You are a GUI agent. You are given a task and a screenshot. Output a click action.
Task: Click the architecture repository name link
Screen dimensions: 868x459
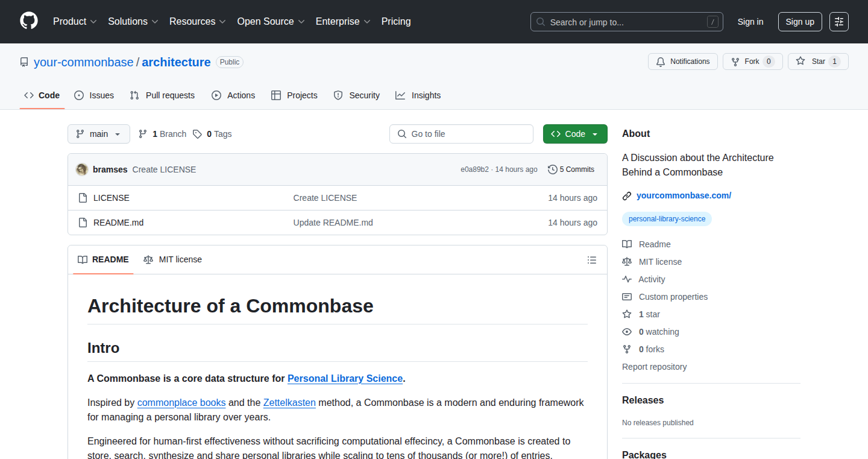[176, 62]
